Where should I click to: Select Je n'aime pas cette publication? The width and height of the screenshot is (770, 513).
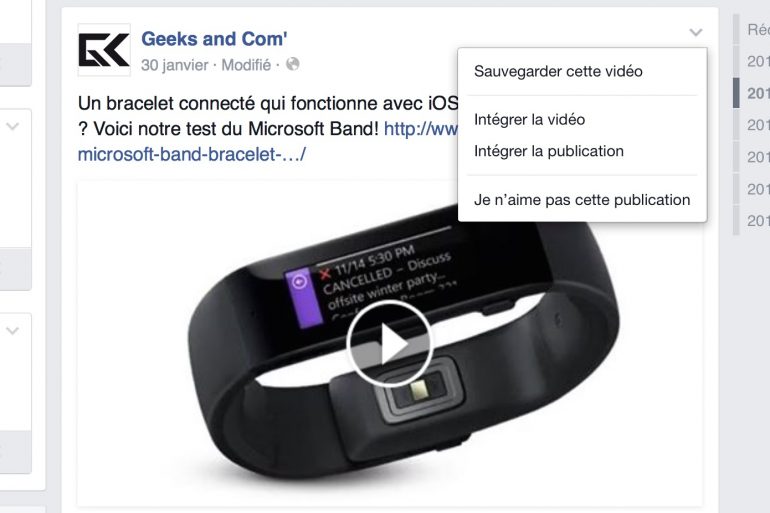tap(582, 200)
